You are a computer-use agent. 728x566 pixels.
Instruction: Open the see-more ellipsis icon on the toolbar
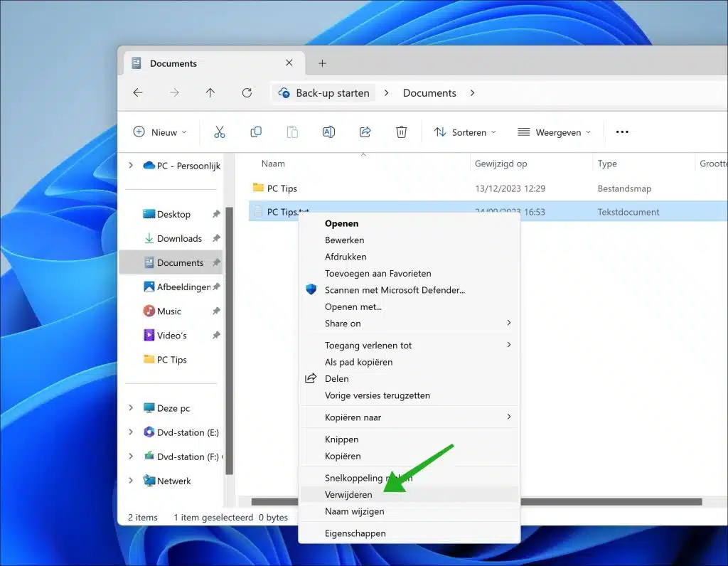click(x=621, y=132)
